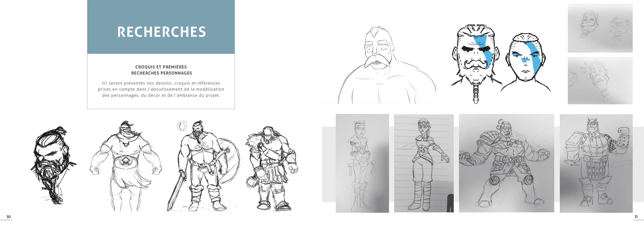The width and height of the screenshot is (644, 228).
Task: Select female warrior with axes pencil photo
Action: (362, 163)
